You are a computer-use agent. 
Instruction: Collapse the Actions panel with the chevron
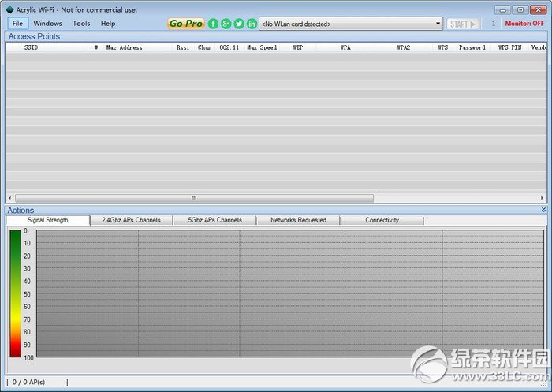point(543,210)
